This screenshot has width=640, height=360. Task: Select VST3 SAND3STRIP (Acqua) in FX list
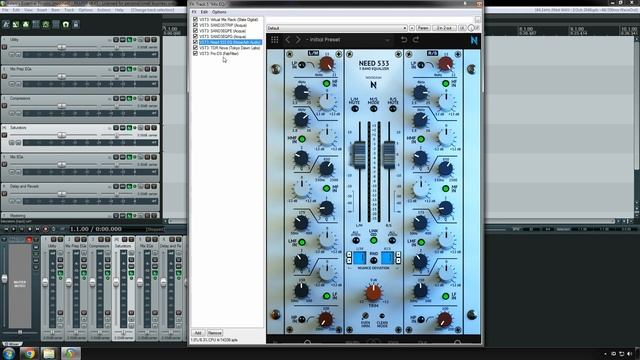[x=223, y=25]
